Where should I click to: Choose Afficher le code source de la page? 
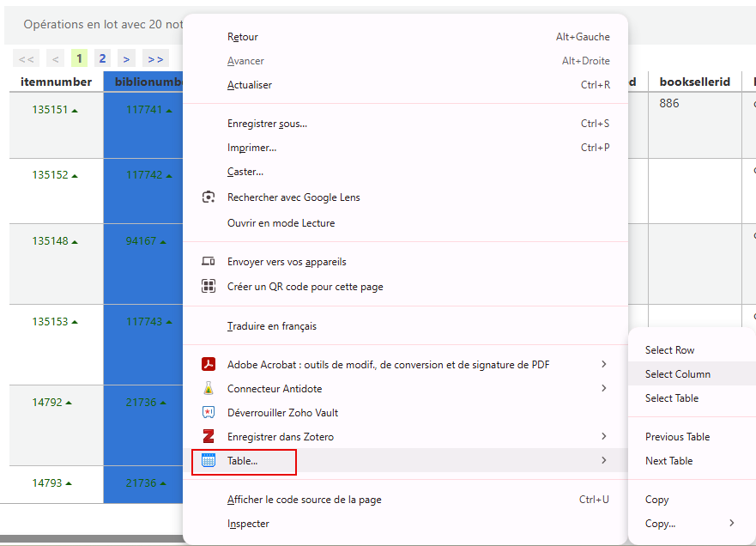405,500
